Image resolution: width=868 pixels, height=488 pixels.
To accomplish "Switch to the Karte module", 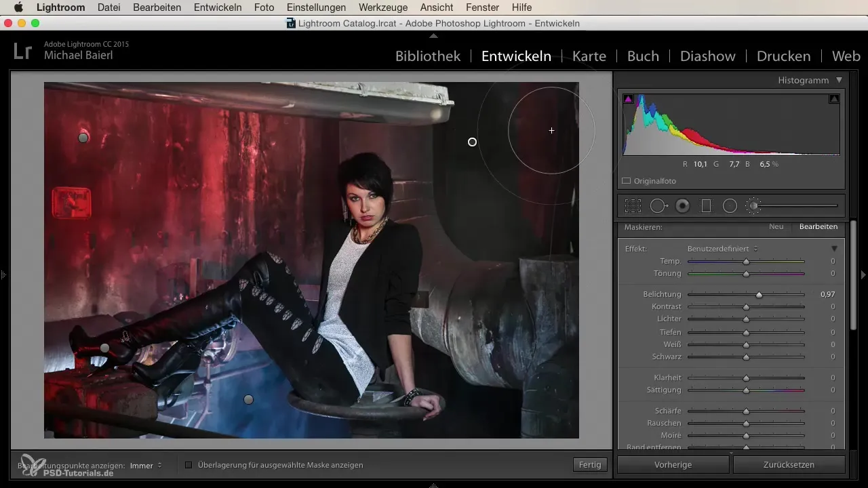I will (589, 56).
